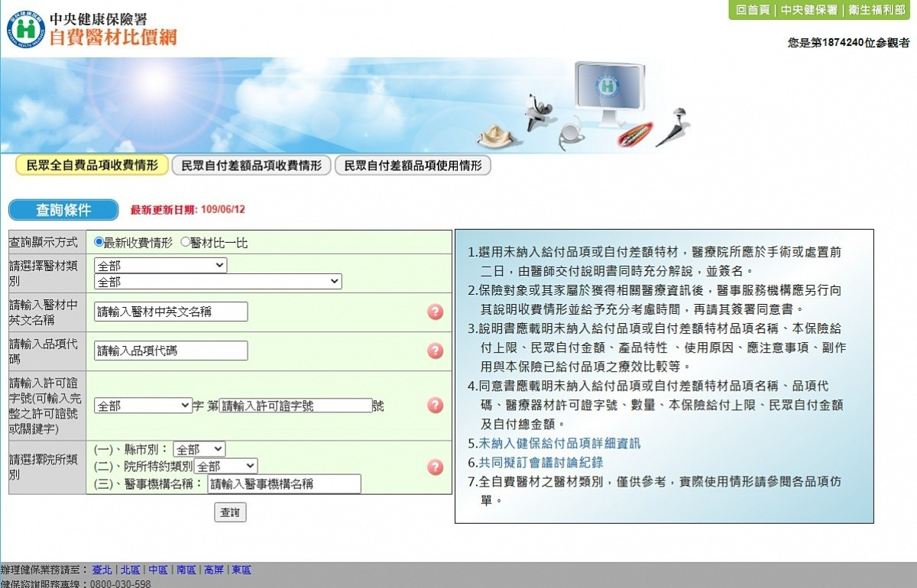Open the 中央健保署 top link
The height and width of the screenshot is (588, 917).
coord(808,10)
